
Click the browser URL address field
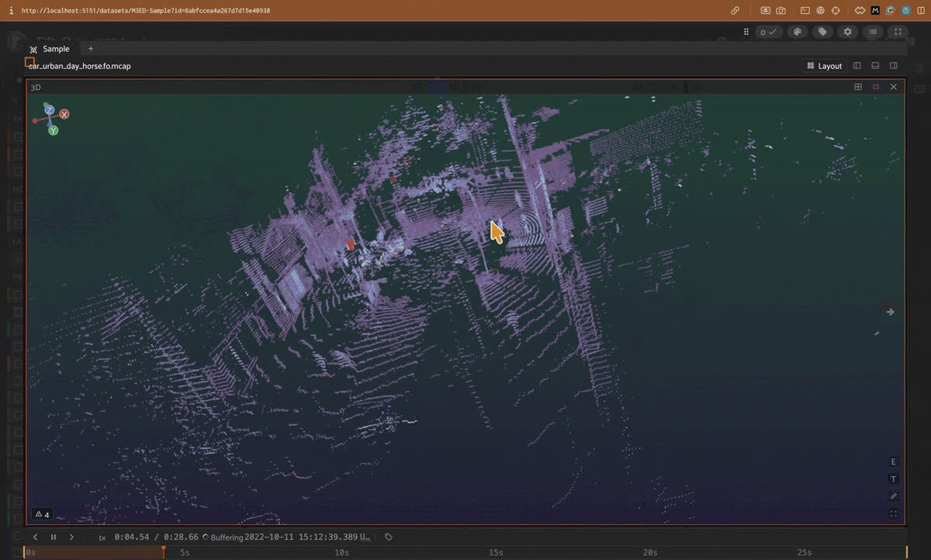[x=146, y=11]
